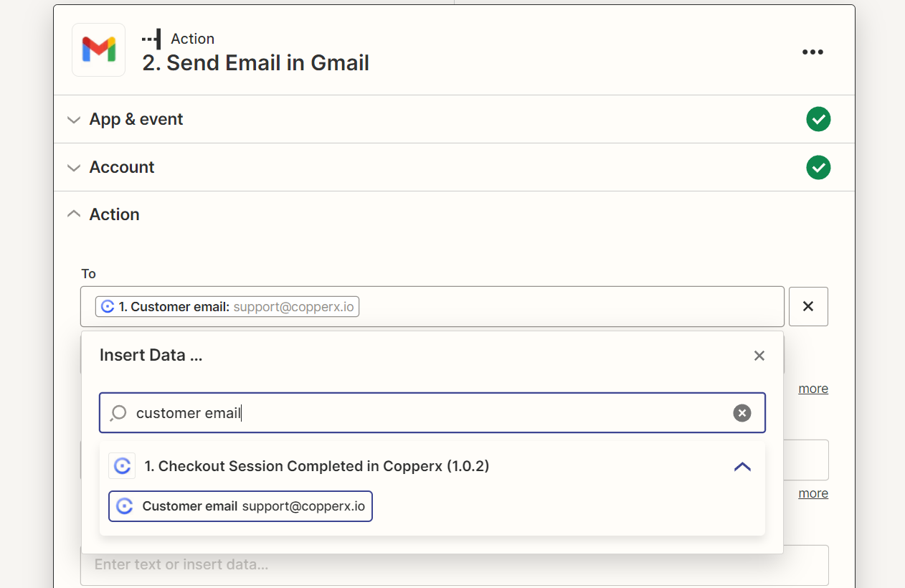Click the second 'more' link
Screen dimensions: 905x588
(x=813, y=493)
